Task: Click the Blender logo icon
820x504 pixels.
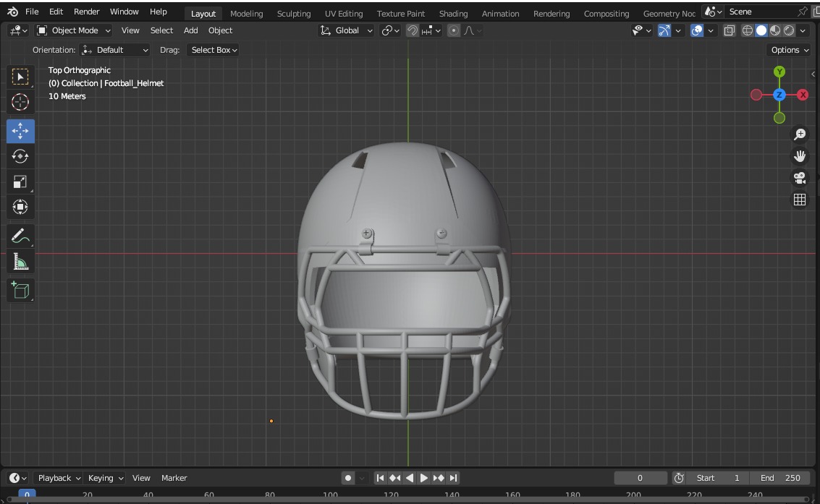Action: pyautogui.click(x=13, y=12)
